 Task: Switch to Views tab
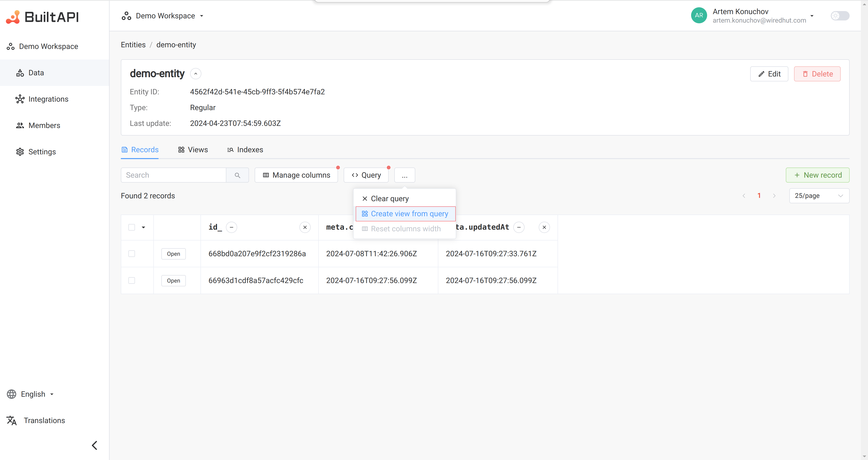pyautogui.click(x=193, y=150)
